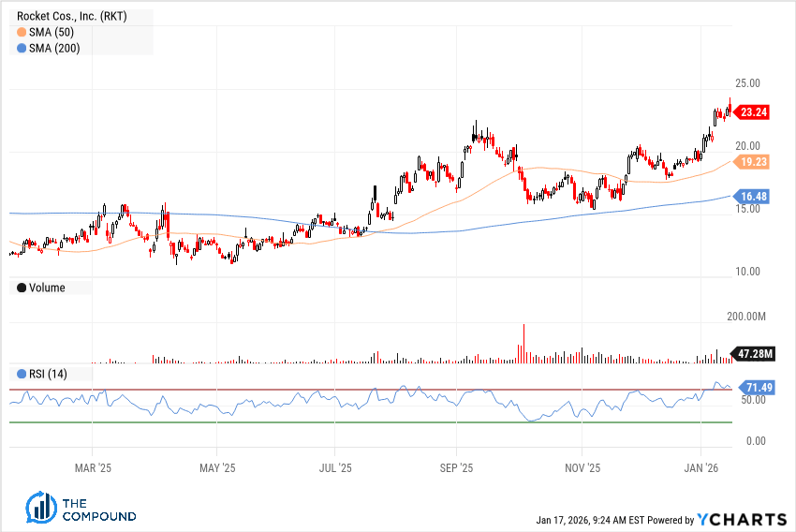Click the blue RSI (14) legend dot
796x532 pixels.
(22, 374)
